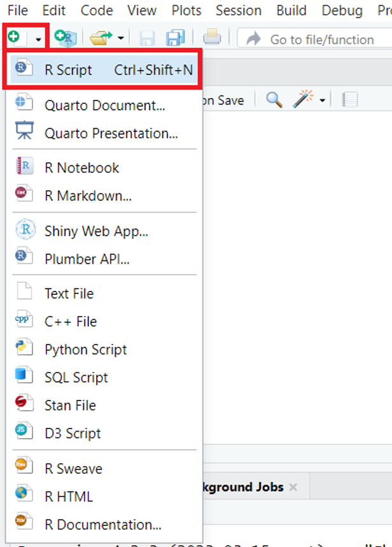The image size is (392, 547).
Task: Click the R Notebook spiral icon
Action: (x=25, y=166)
